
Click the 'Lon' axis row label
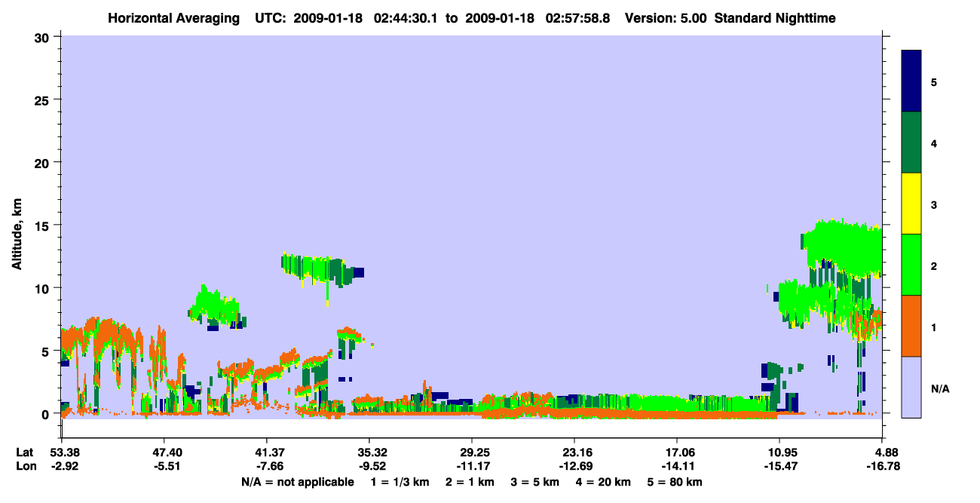click(25, 466)
